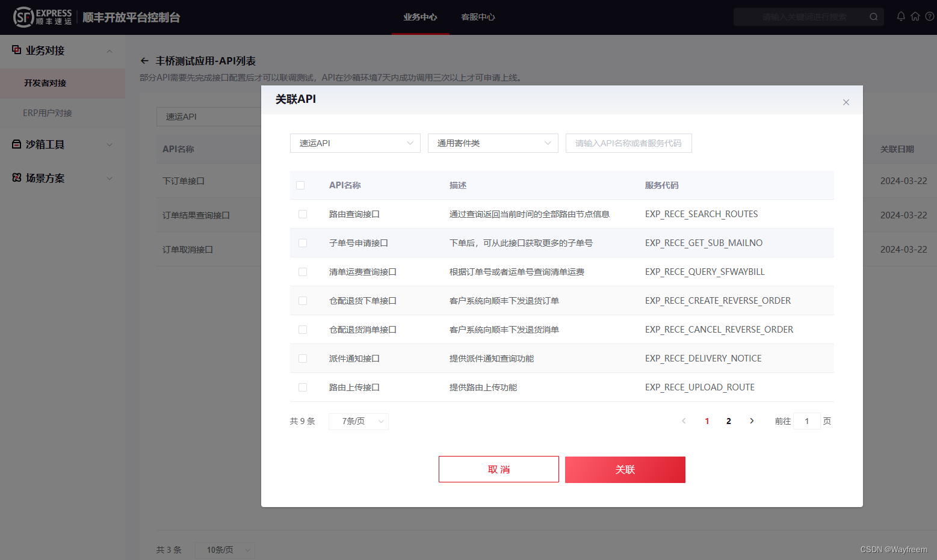This screenshot has height=560, width=937.
Task: Click the 取消 button
Action: click(499, 469)
